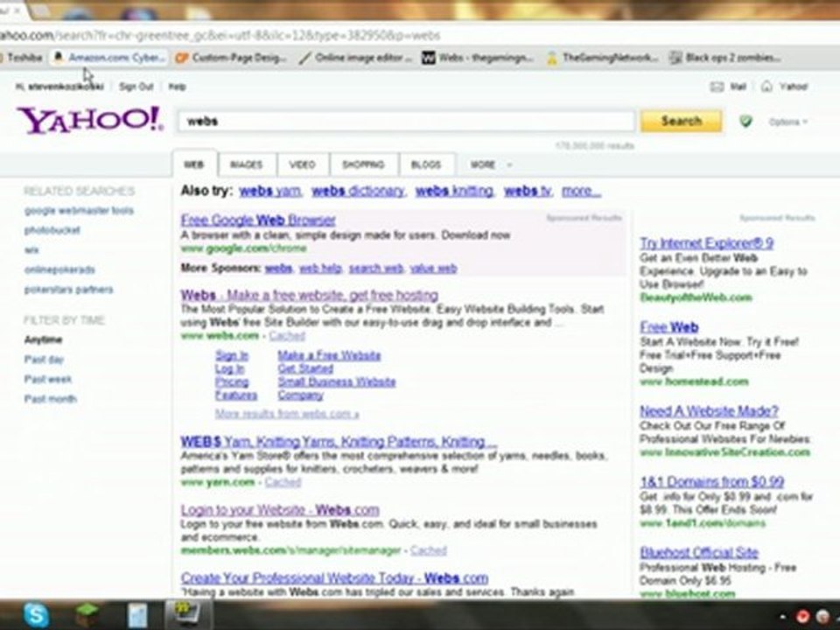840x630 pixels.
Task: Open Webs - Make a free website result
Action: (x=309, y=295)
